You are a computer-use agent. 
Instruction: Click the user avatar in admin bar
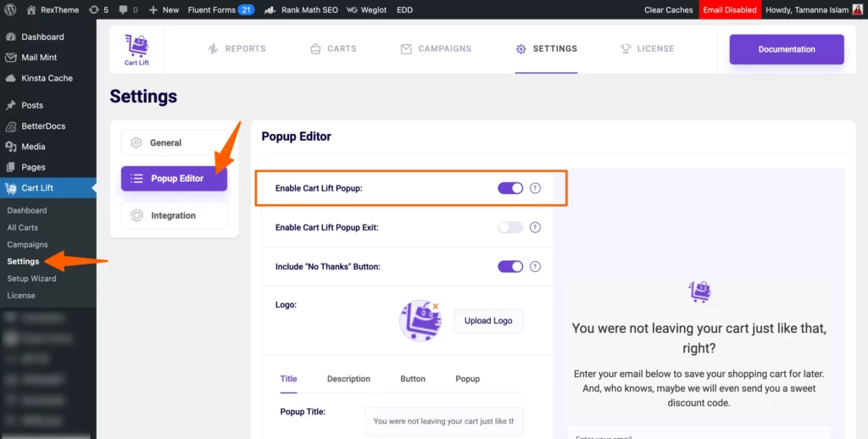click(x=857, y=10)
